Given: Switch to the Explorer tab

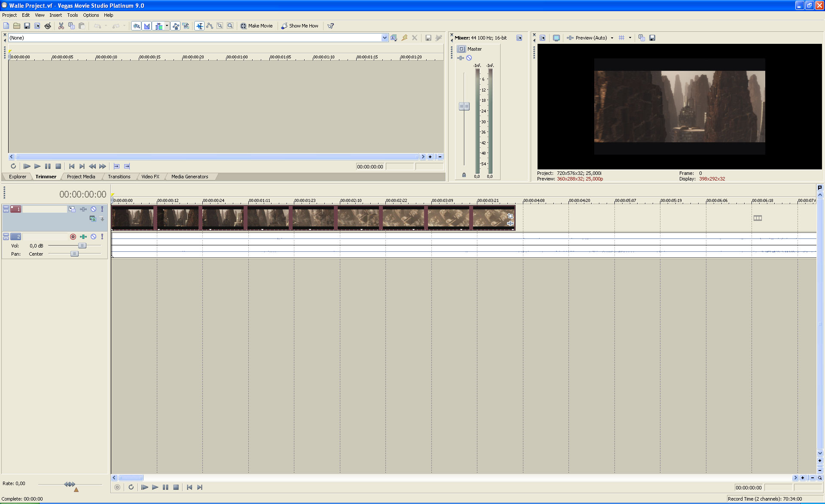Looking at the screenshot, I should pos(18,177).
